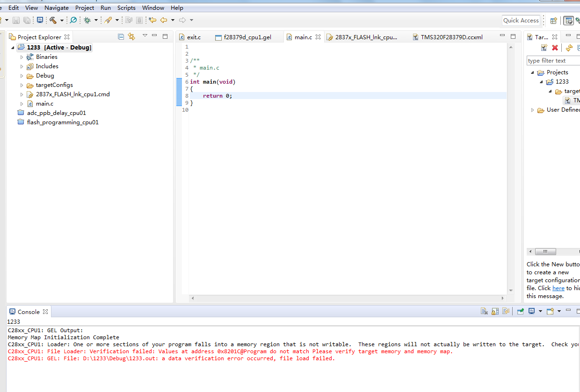
Task: Expand the Includes node
Action: click(22, 66)
